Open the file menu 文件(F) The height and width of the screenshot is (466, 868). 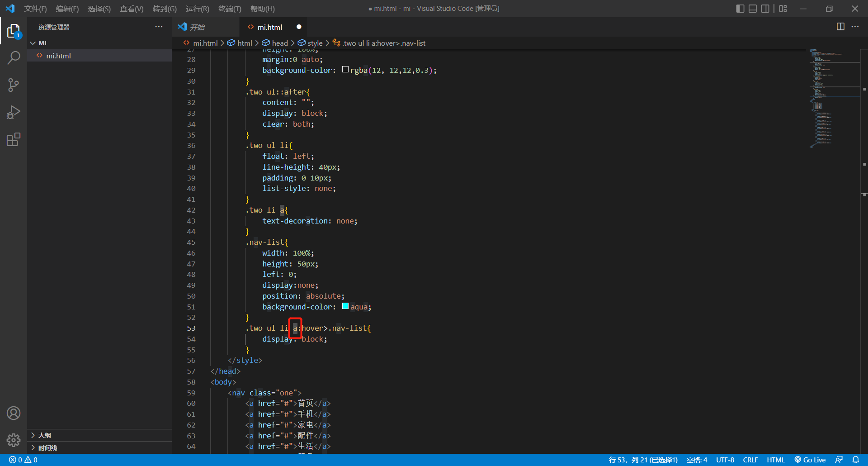pyautogui.click(x=36, y=9)
